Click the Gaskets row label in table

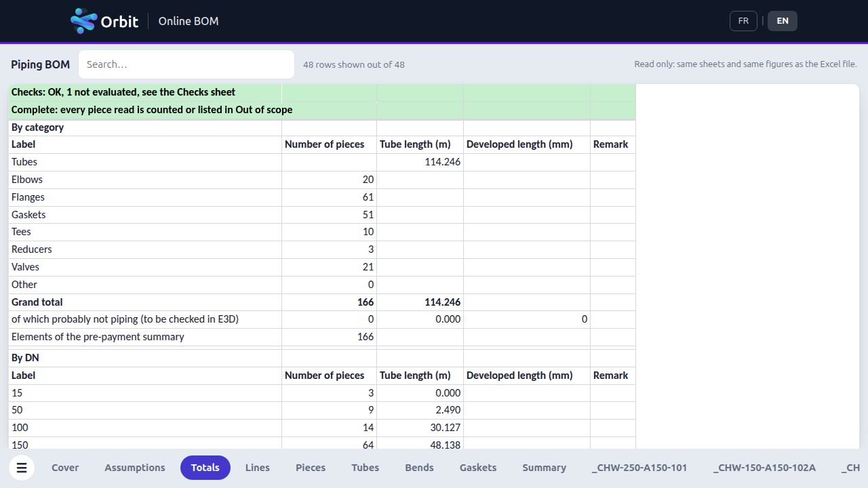28,215
